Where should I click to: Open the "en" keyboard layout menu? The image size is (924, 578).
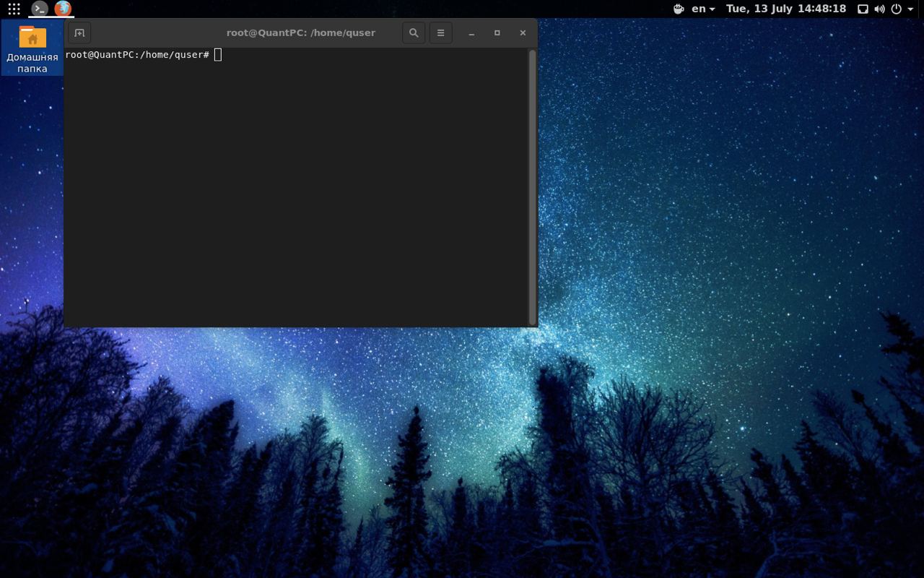click(703, 9)
